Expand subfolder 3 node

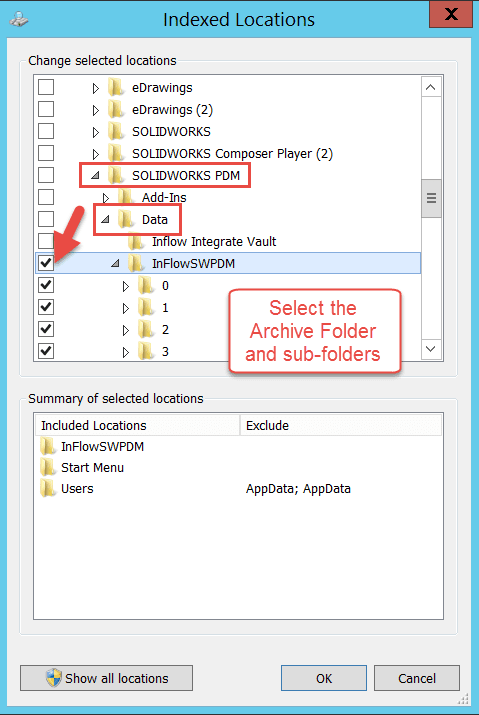(126, 352)
